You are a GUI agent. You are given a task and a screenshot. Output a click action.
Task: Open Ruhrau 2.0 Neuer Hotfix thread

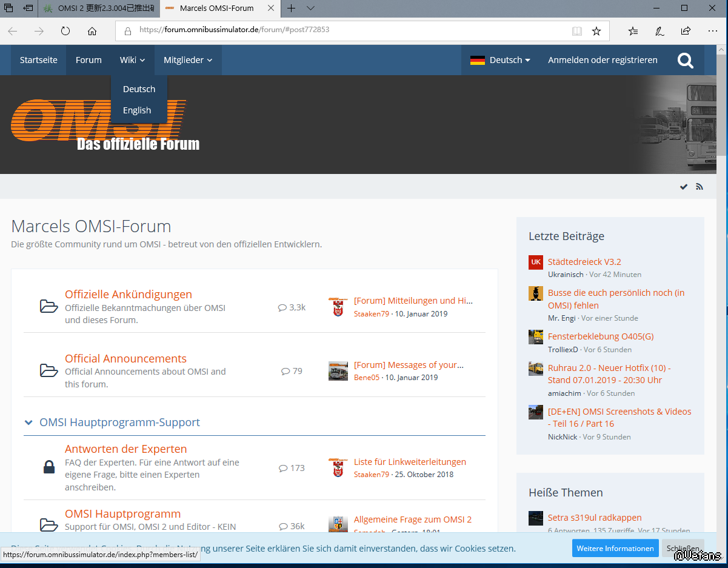pyautogui.click(x=609, y=374)
